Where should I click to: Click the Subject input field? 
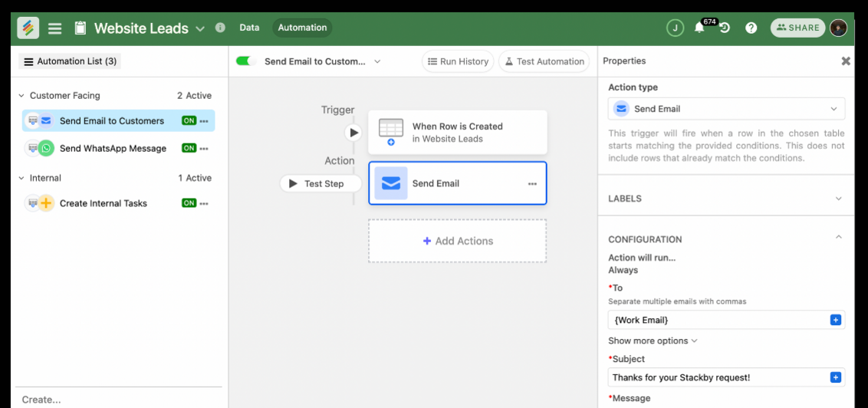(x=726, y=377)
